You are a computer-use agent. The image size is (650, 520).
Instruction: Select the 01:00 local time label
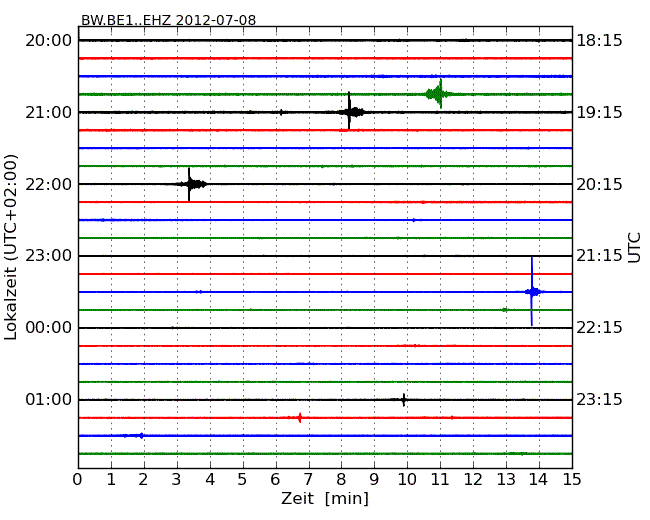tap(49, 399)
